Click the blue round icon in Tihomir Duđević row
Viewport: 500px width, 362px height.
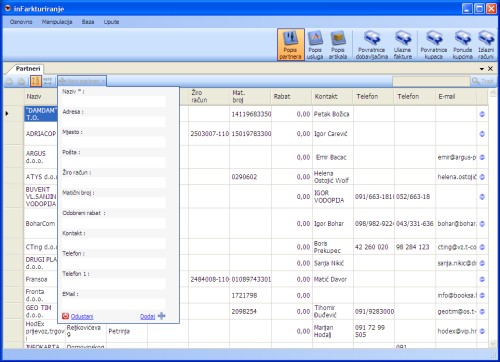click(482, 311)
